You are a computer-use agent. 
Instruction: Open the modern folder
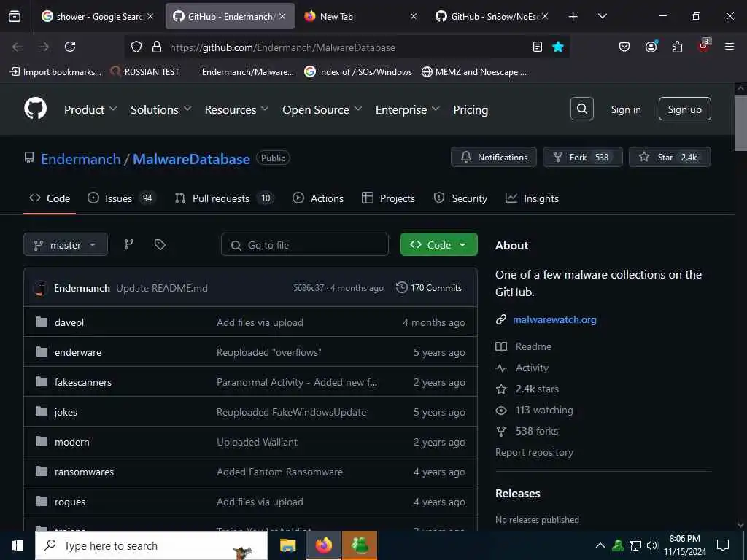pos(72,442)
